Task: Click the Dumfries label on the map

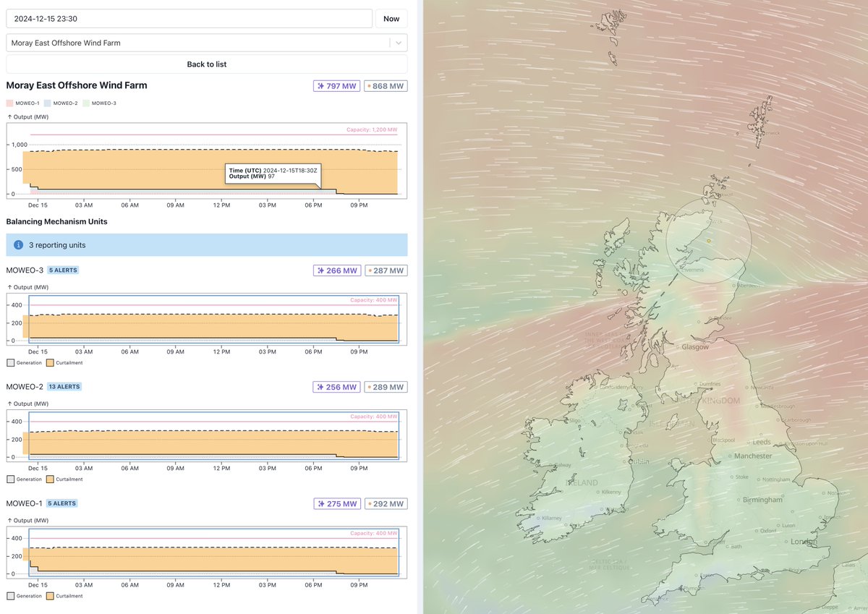Action: point(710,384)
